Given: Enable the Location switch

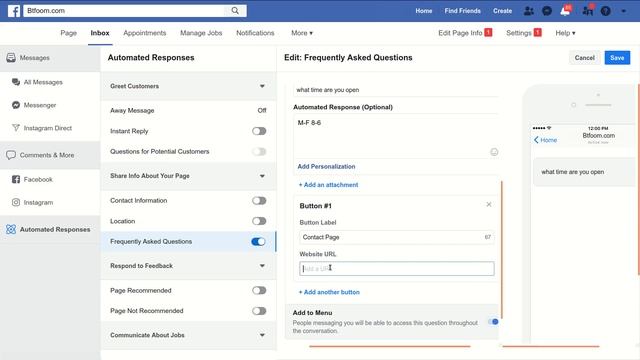Looking at the screenshot, I should 259,221.
